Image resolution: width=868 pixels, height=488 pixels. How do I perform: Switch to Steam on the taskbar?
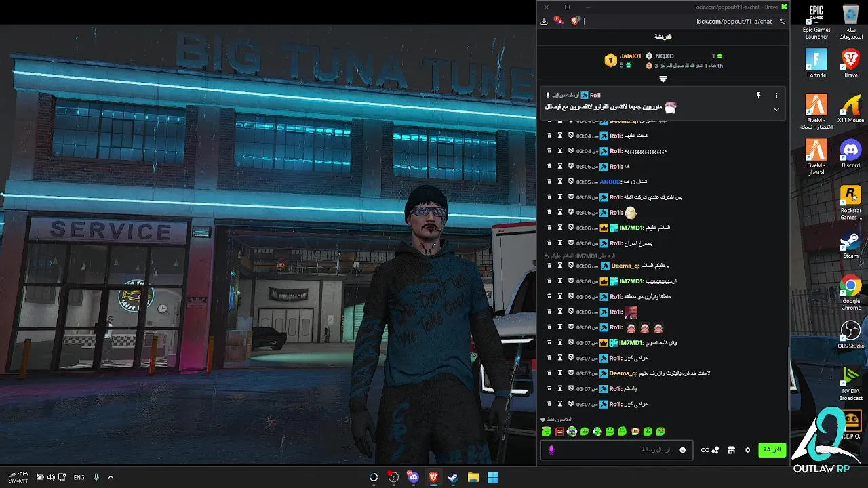click(x=453, y=477)
